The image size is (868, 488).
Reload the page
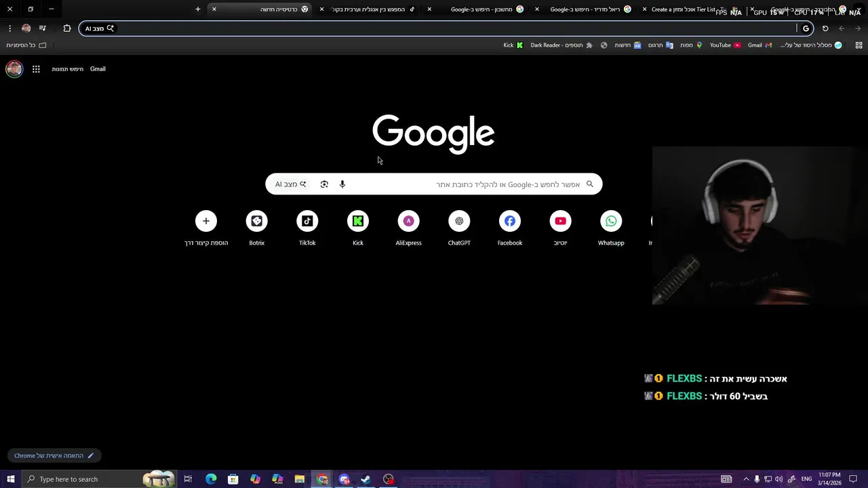click(825, 28)
